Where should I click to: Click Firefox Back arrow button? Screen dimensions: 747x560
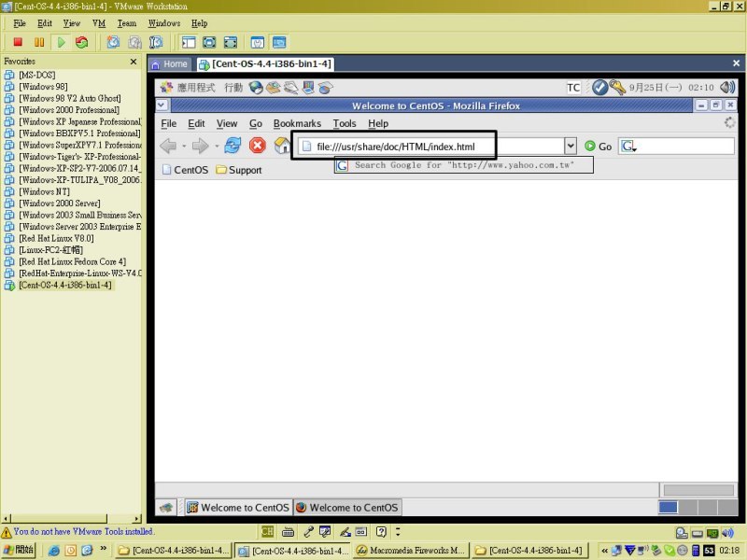click(x=168, y=146)
